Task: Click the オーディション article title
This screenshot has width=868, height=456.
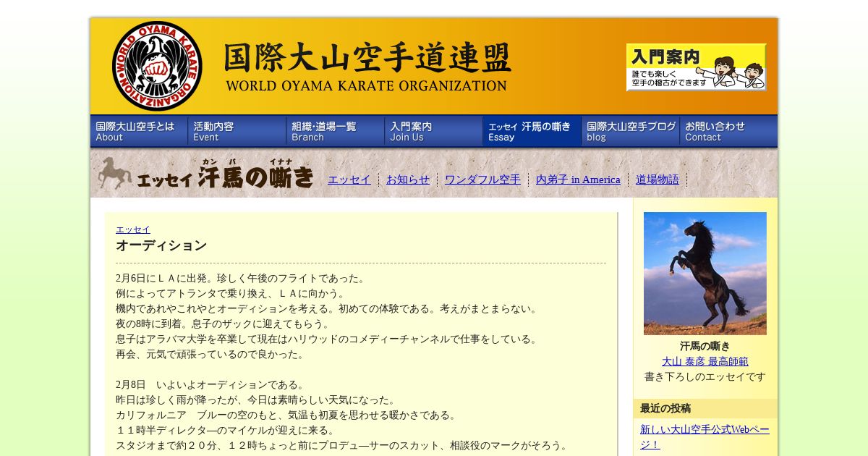Action: (x=161, y=245)
